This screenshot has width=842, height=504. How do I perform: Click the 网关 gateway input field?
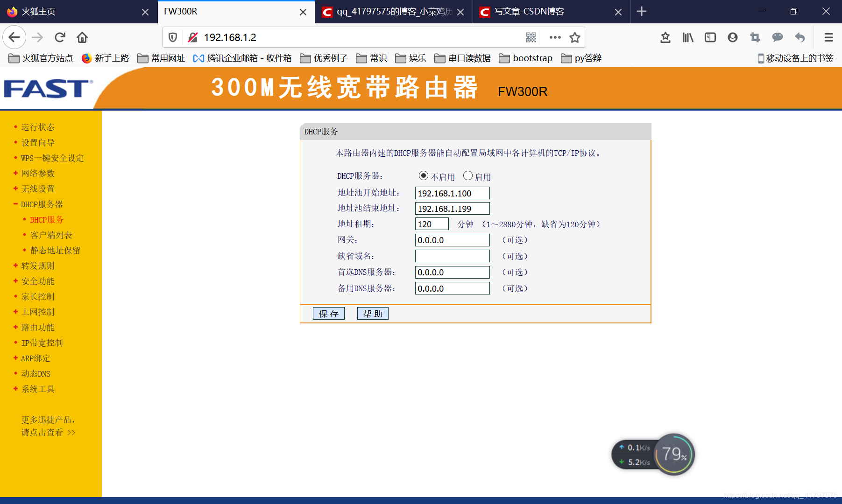click(x=452, y=240)
